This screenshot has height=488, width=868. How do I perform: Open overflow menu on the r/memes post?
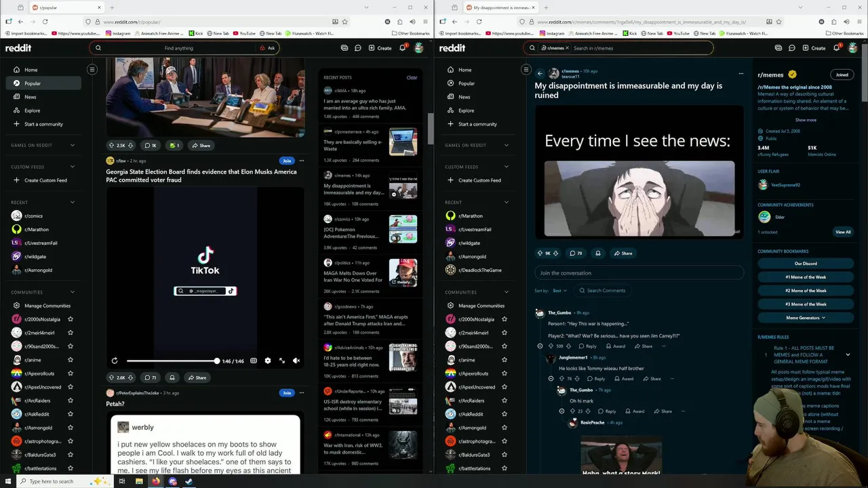click(741, 73)
